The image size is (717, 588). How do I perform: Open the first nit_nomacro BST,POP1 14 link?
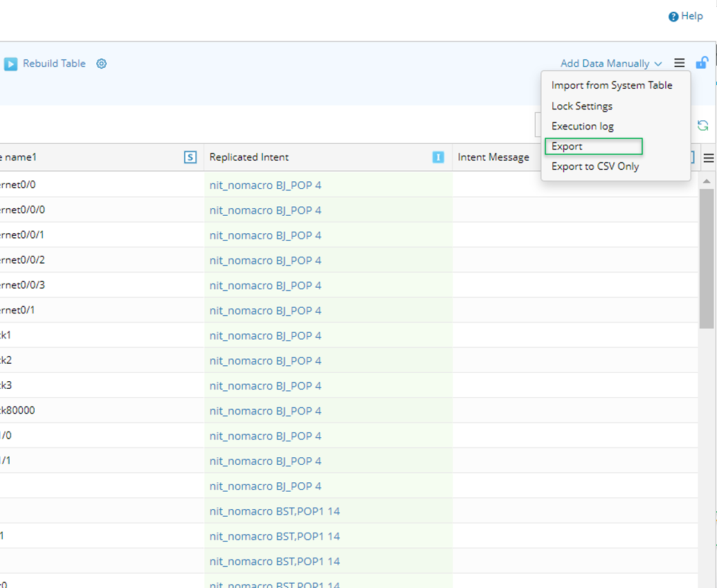pyautogui.click(x=274, y=511)
